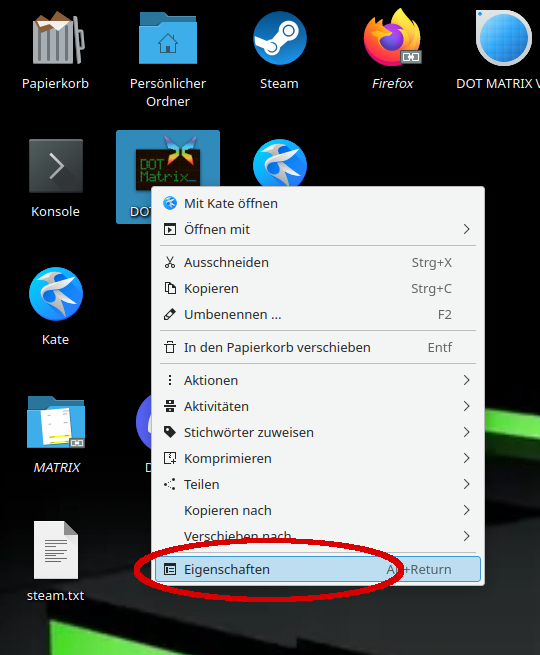This screenshot has width=540, height=655.
Task: Open the Papierkorb trash icon
Action: click(x=56, y=38)
